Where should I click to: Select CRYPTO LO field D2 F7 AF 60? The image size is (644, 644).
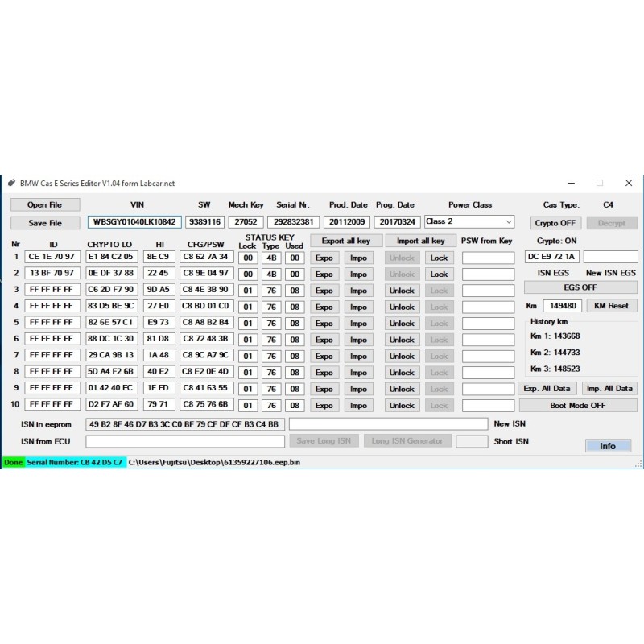112,404
